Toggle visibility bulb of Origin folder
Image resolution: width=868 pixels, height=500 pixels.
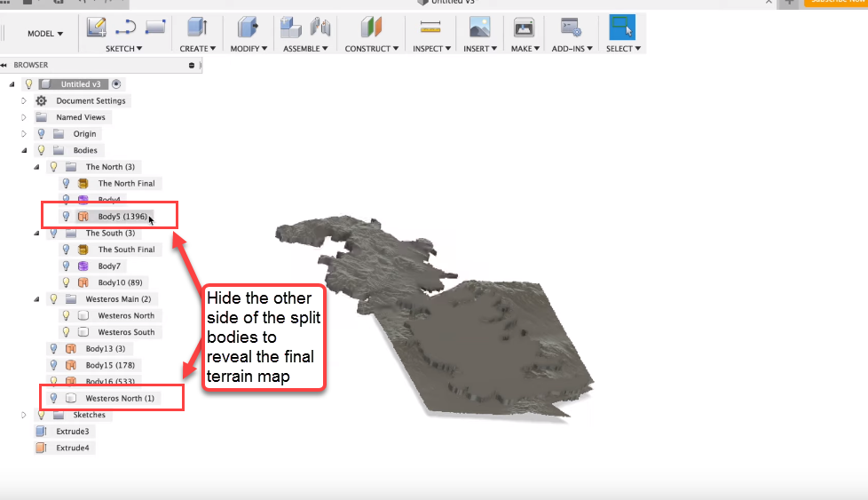(41, 134)
